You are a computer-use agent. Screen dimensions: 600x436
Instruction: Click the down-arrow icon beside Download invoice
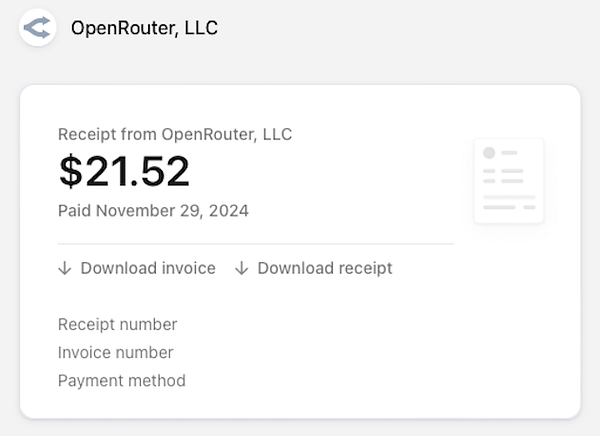tap(65, 268)
